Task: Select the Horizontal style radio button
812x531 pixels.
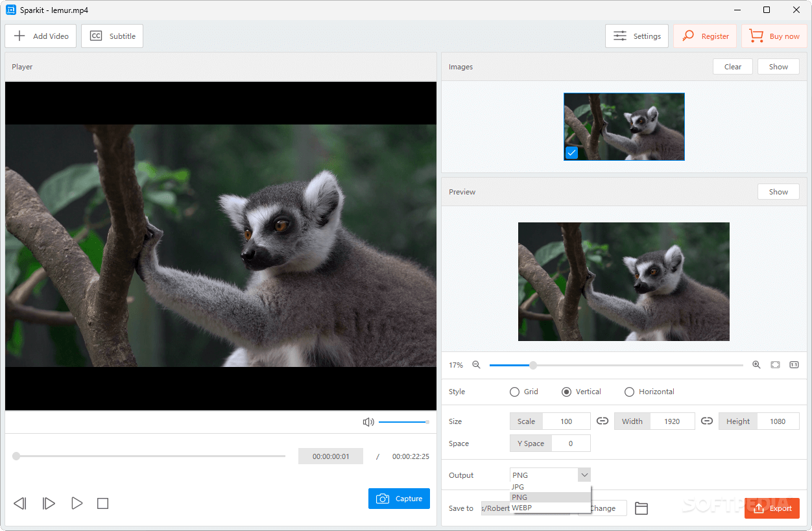Action: 629,392
